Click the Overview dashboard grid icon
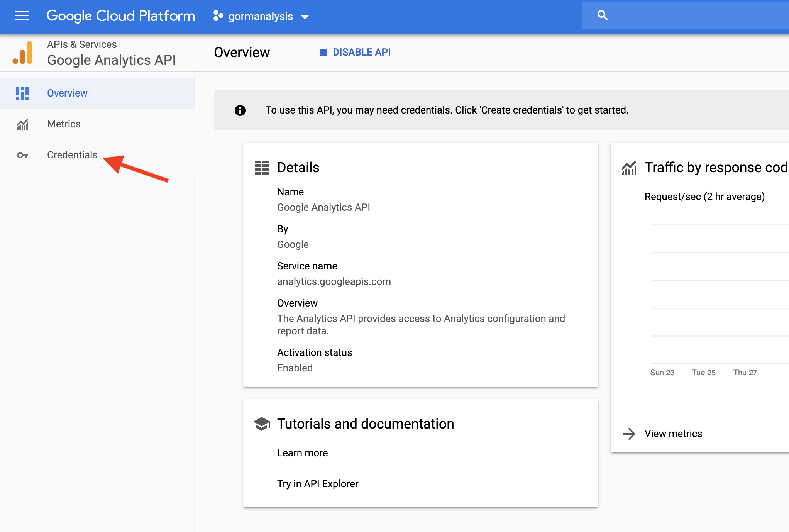Screen dimensions: 789x532 [22, 93]
